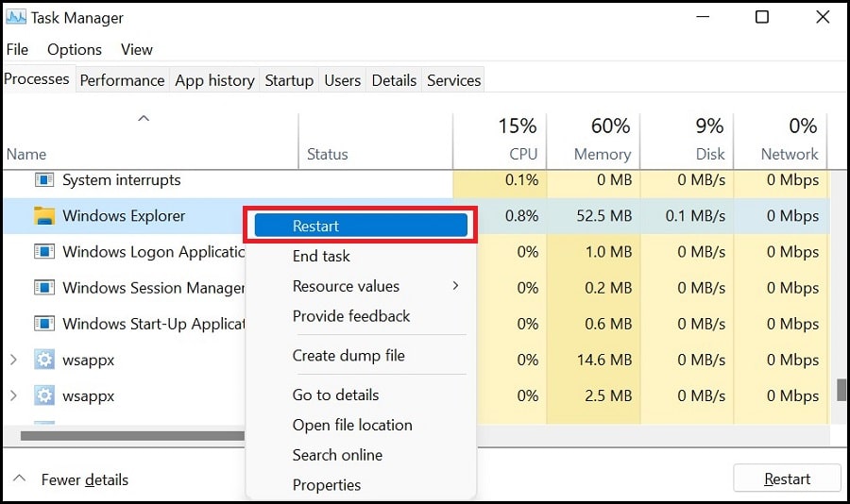Choose Search online option
Viewport: 850px width, 504px height.
point(337,455)
